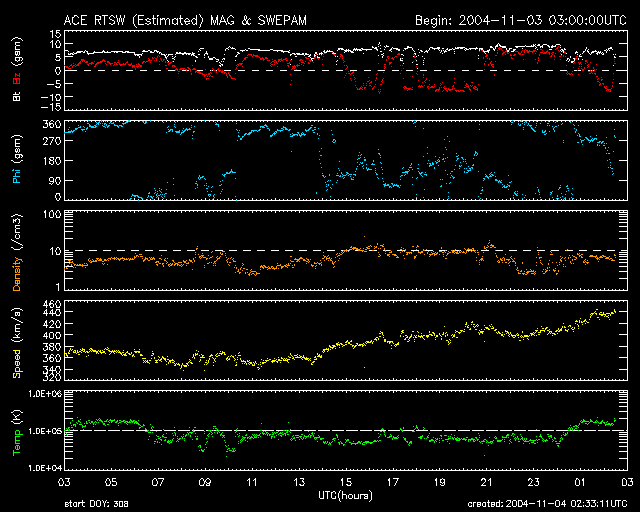Click the '270' tick on the Phi axis
The image size is (640, 512).
pyautogui.click(x=52, y=141)
